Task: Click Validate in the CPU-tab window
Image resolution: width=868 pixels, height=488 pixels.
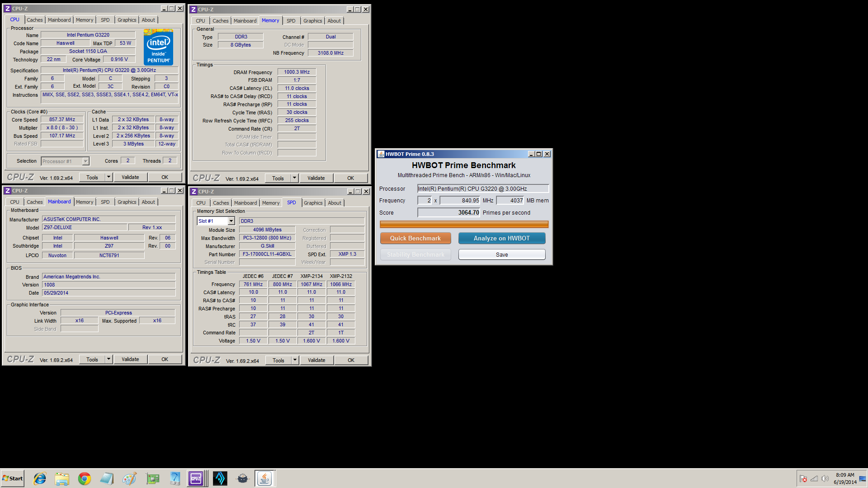Action: [x=130, y=177]
